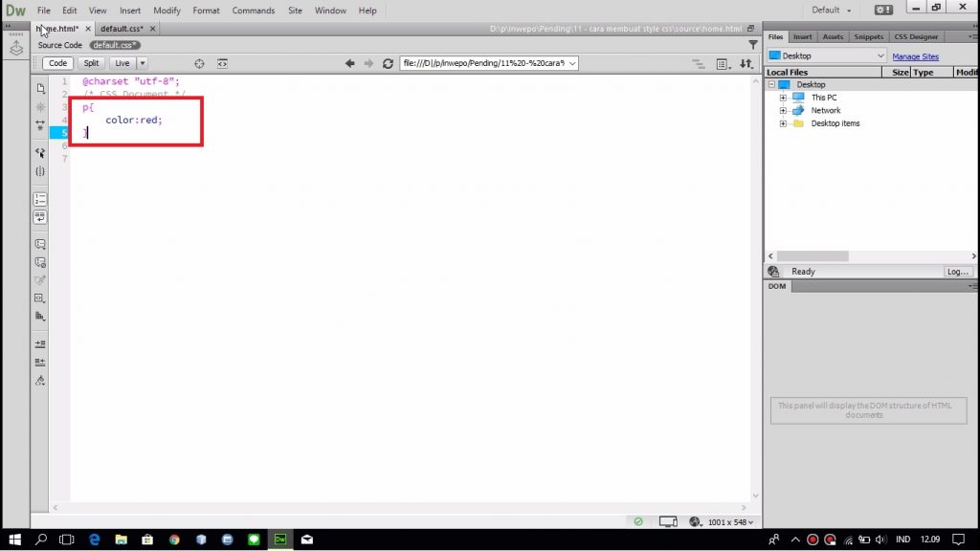Screen dimensions: 980x551
Task: Open the File menu
Action: tap(44, 10)
